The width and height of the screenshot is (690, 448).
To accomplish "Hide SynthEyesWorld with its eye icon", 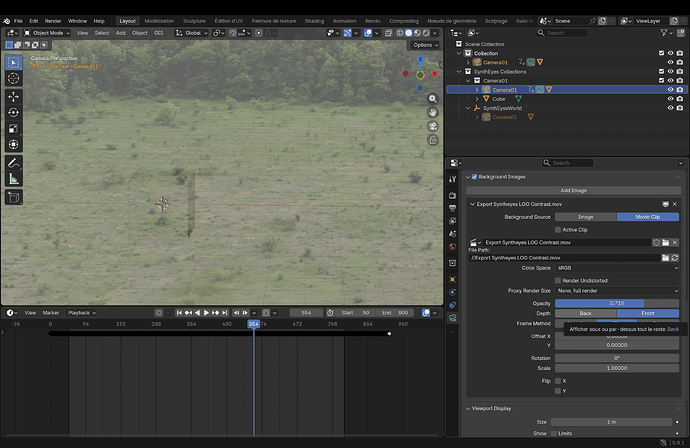I will (x=670, y=108).
